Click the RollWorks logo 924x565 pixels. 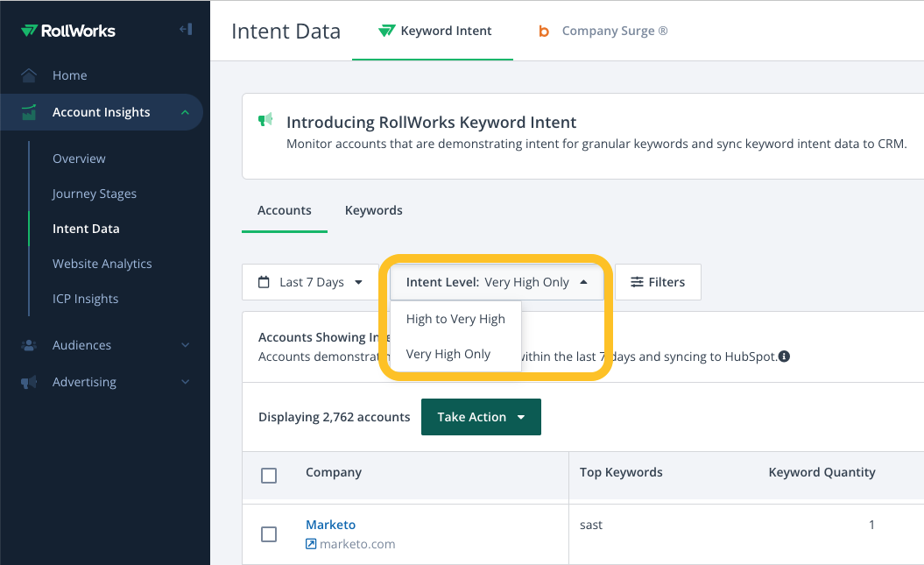[x=67, y=31]
